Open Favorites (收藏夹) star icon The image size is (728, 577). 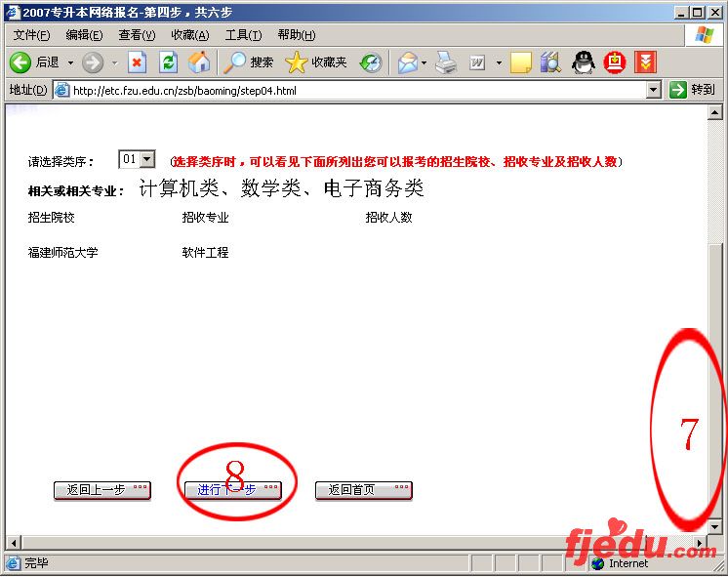point(297,62)
